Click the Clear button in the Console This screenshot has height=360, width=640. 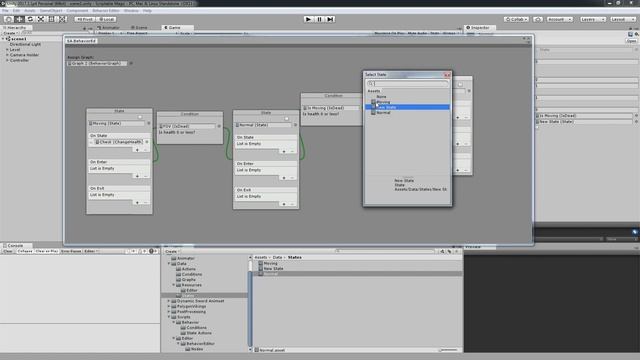(x=8, y=251)
